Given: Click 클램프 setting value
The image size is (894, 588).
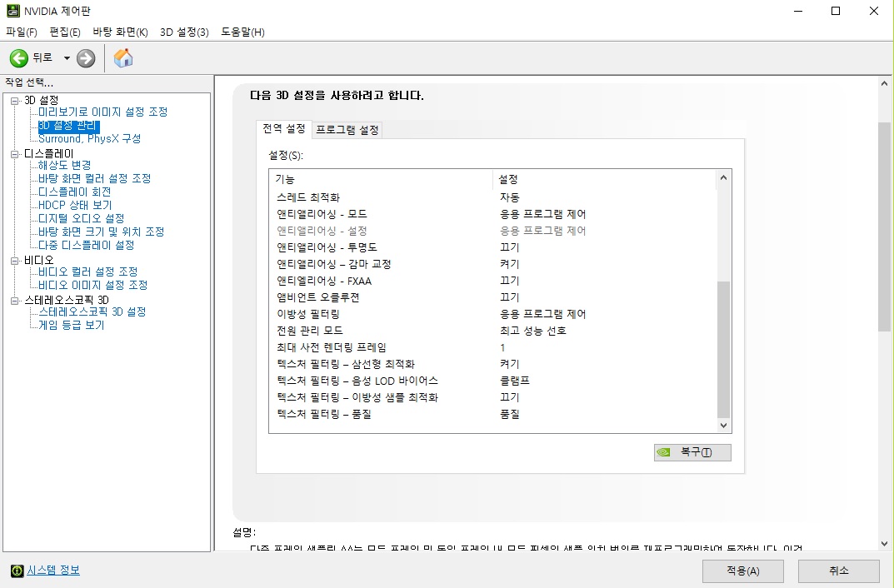Looking at the screenshot, I should coord(515,381).
